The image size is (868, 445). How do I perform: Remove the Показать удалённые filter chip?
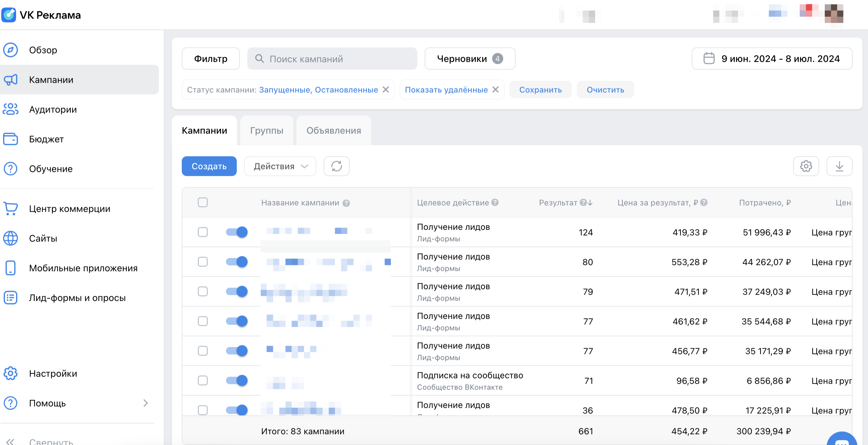point(495,89)
